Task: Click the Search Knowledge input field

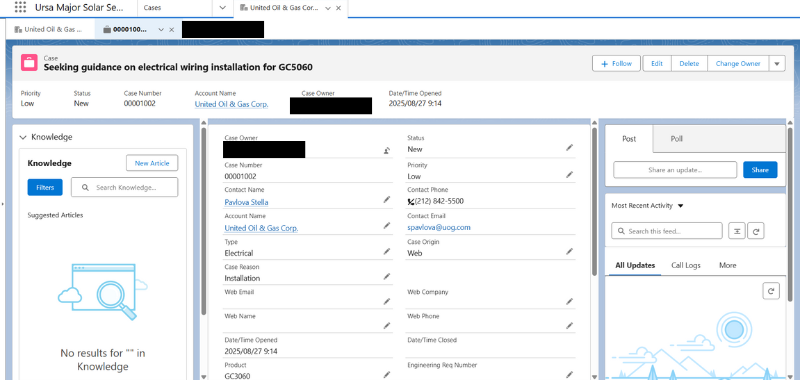Action: [124, 187]
